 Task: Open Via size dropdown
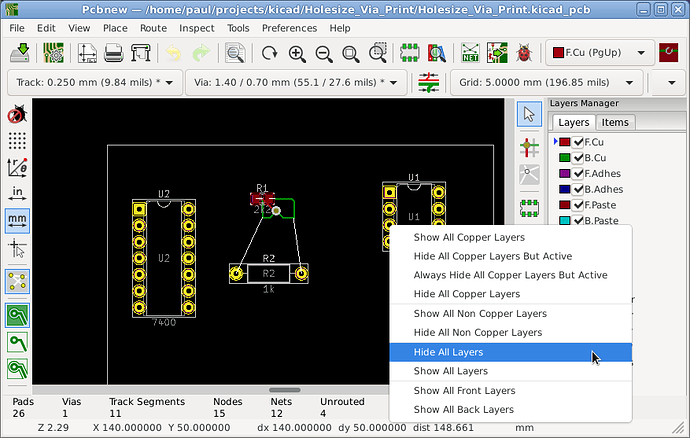click(x=296, y=83)
